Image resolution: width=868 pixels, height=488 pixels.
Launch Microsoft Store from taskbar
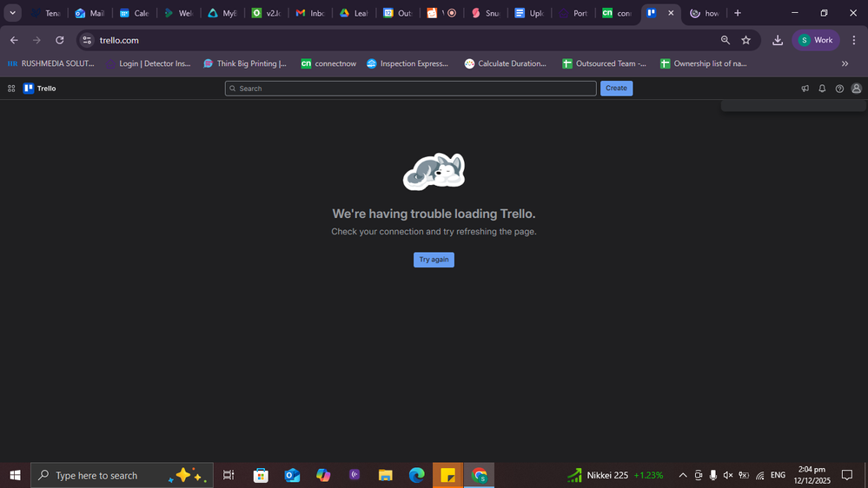click(260, 475)
